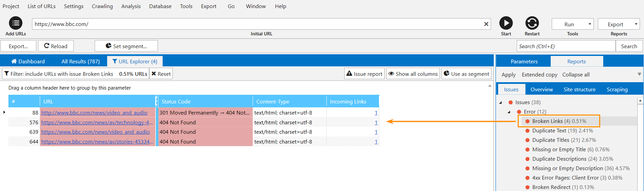Click the Search (Ctrl+E) field
644x191 pixels.
566,46
